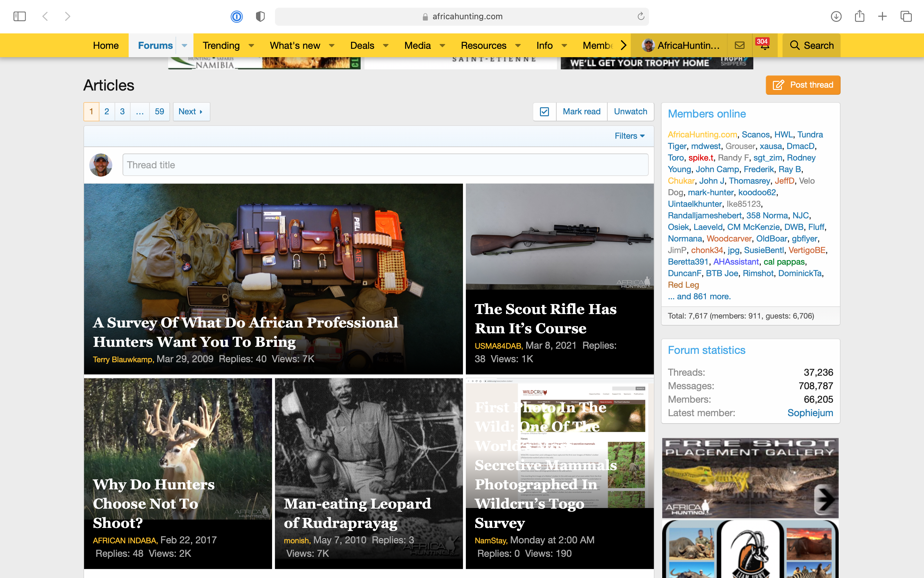924x578 pixels.
Task: Open a new tab with plus icon
Action: [882, 16]
